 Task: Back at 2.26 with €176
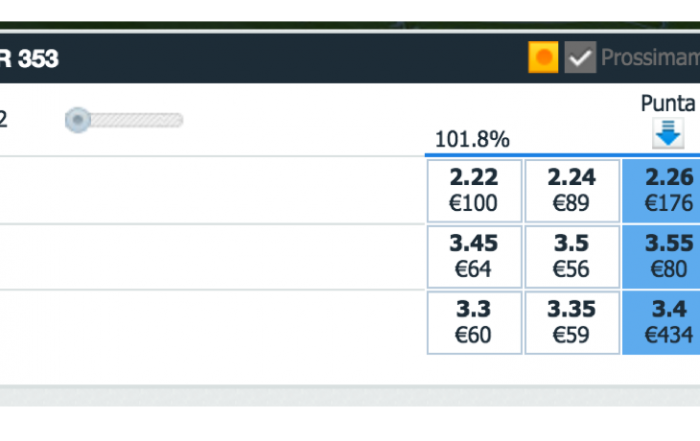[x=661, y=191]
